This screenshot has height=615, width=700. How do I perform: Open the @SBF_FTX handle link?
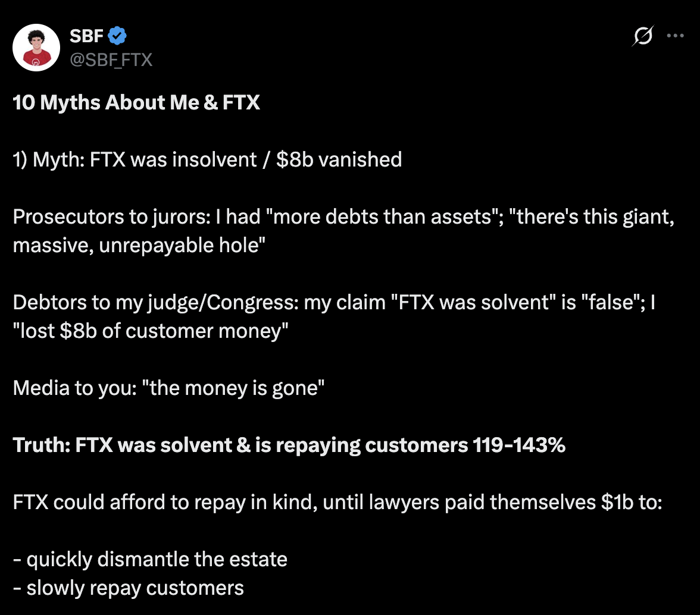(x=111, y=59)
